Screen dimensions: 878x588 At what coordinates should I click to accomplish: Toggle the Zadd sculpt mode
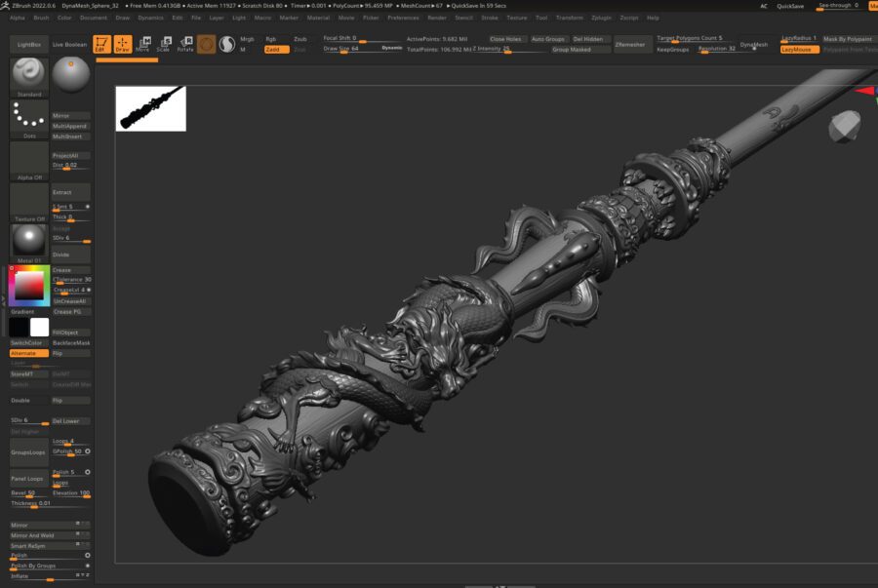point(276,49)
